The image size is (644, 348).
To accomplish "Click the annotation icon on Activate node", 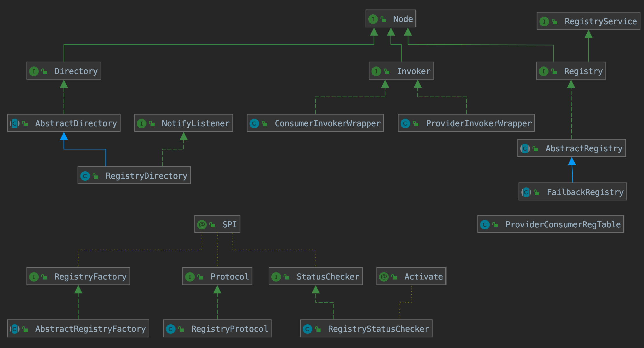I will click(x=384, y=277).
